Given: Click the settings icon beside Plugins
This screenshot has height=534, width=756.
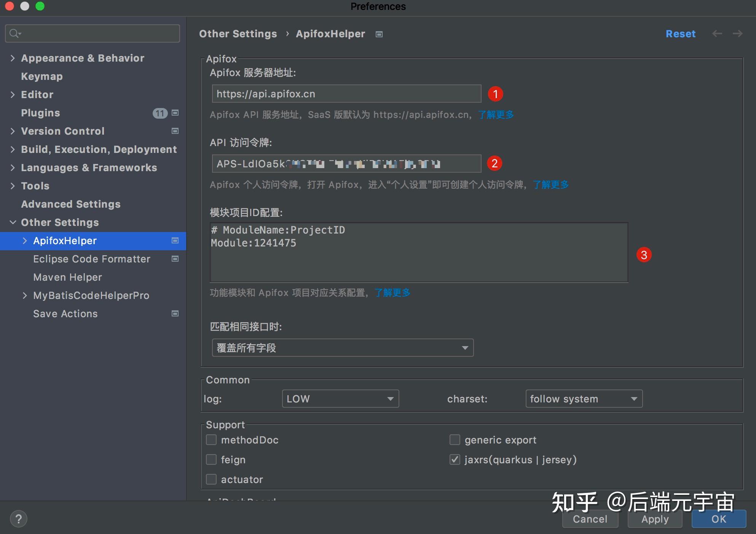Looking at the screenshot, I should [x=175, y=113].
